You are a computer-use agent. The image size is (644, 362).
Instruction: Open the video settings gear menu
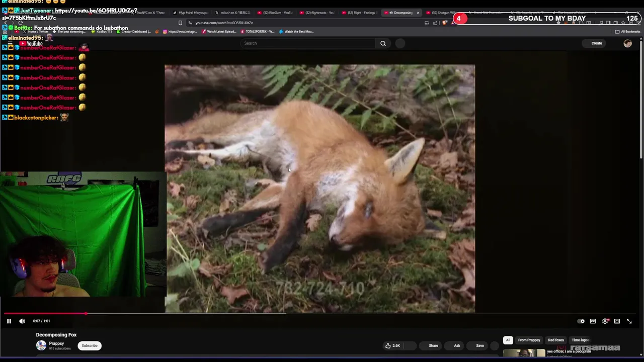point(605,321)
